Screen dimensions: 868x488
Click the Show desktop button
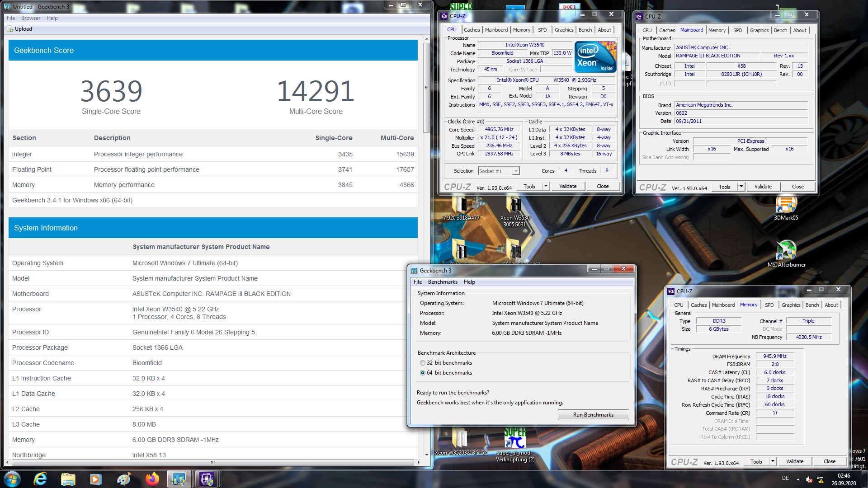(864, 479)
